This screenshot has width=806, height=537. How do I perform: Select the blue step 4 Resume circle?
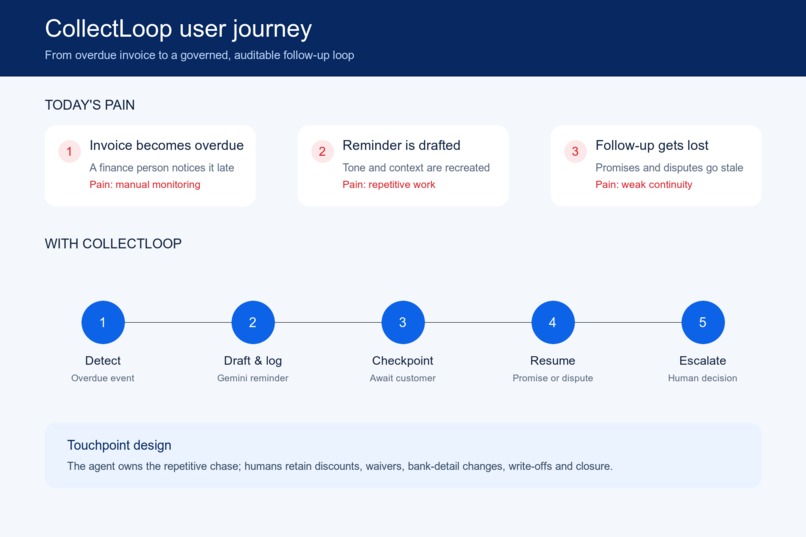click(553, 322)
